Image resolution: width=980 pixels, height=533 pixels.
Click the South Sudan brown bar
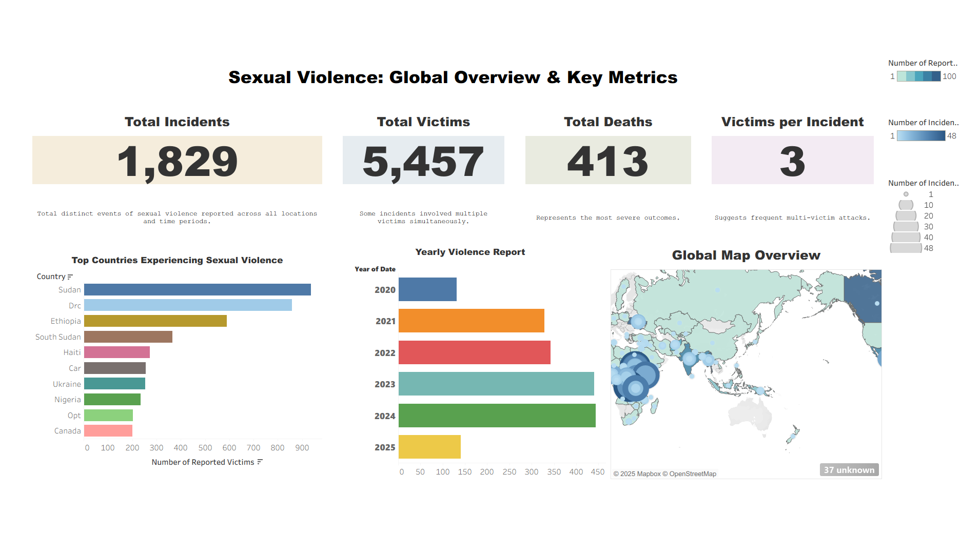coord(128,337)
